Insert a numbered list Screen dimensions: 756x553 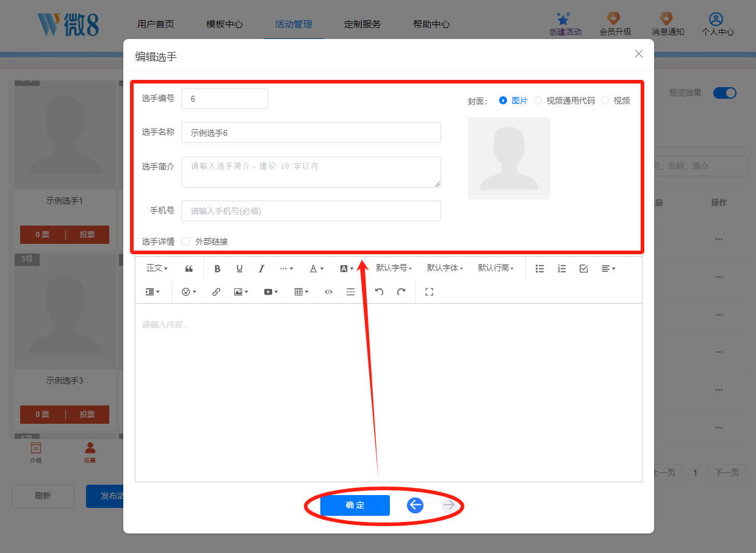pyautogui.click(x=561, y=268)
